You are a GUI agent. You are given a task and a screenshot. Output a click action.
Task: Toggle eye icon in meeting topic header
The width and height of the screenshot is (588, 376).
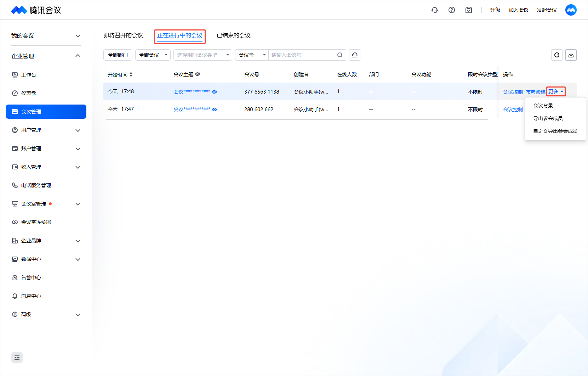[x=198, y=74]
